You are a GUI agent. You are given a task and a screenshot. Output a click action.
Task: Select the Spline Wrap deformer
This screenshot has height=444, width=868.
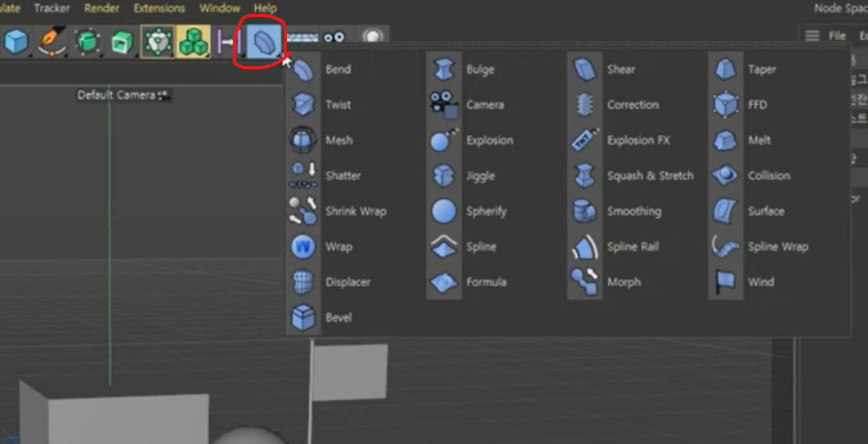(x=761, y=247)
